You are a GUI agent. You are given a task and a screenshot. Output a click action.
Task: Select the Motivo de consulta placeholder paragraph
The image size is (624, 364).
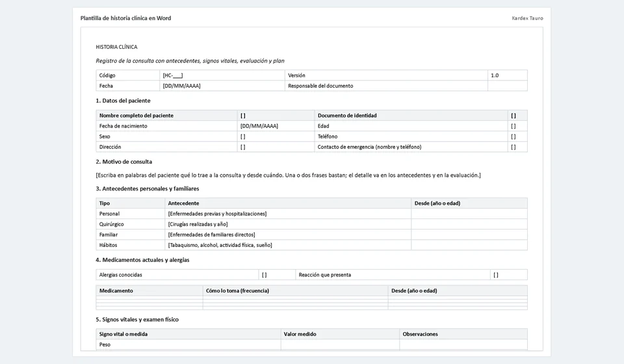tap(288, 175)
